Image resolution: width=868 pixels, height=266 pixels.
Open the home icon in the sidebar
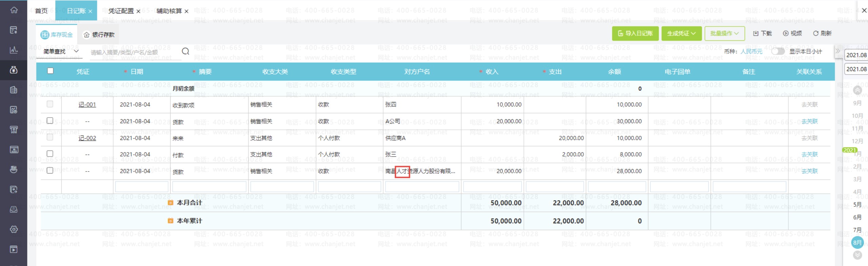click(x=14, y=10)
